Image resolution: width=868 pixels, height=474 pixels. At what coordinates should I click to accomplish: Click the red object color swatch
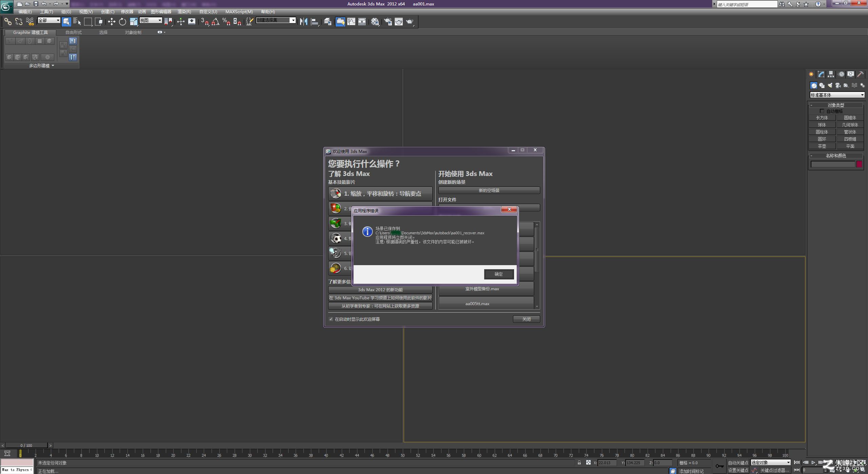coord(859,164)
